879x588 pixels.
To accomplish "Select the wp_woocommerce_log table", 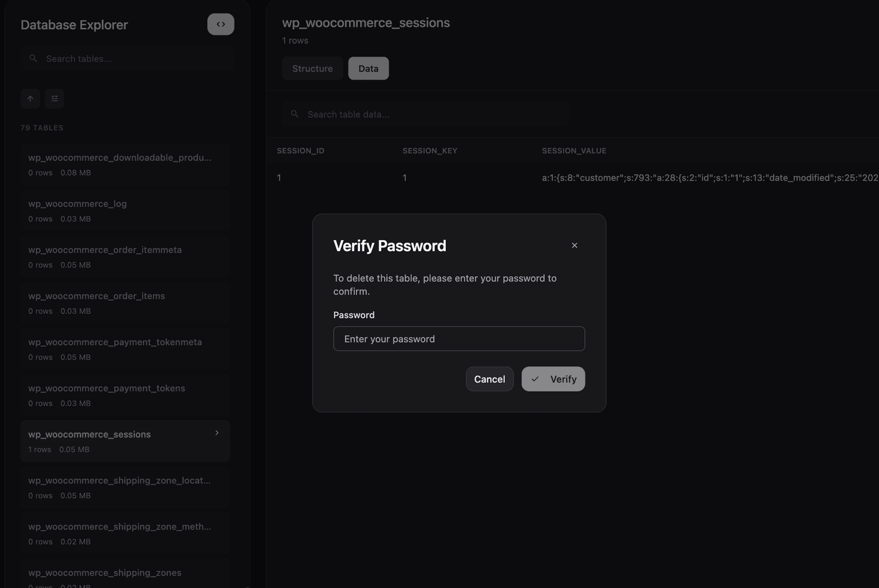I will coord(77,204).
